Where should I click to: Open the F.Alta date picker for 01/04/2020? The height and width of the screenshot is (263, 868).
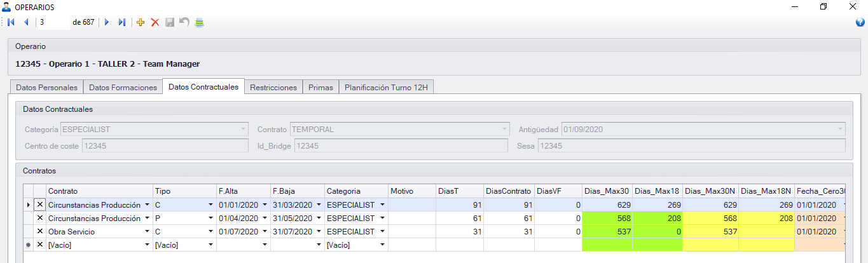click(265, 219)
